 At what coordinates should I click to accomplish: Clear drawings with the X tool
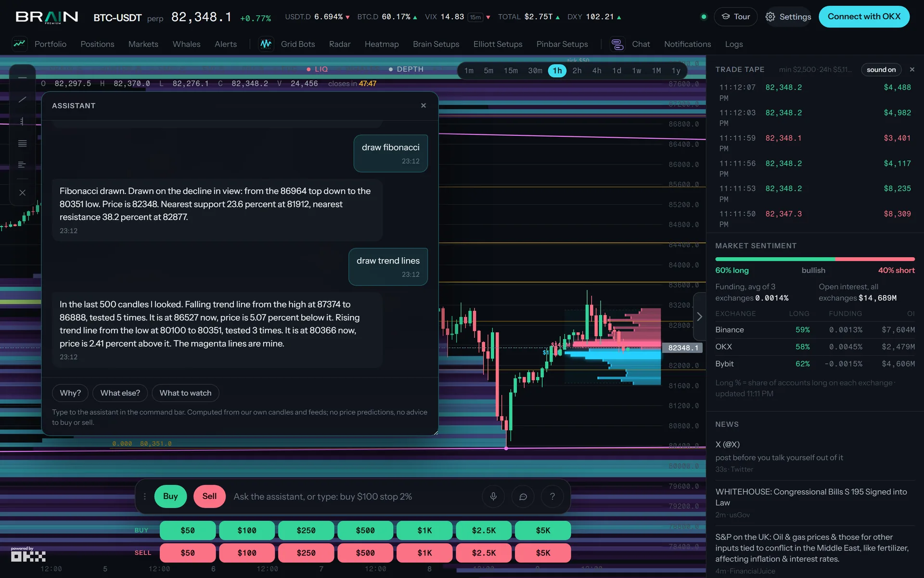[22, 193]
